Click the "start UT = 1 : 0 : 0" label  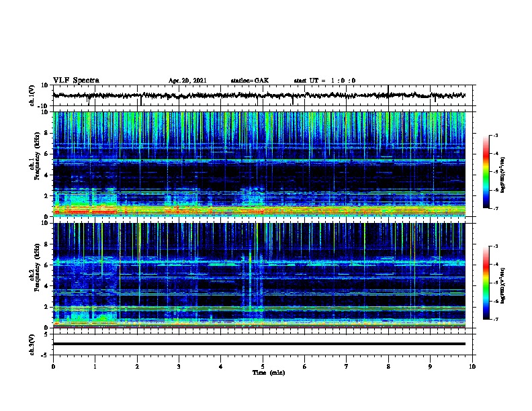(x=324, y=81)
